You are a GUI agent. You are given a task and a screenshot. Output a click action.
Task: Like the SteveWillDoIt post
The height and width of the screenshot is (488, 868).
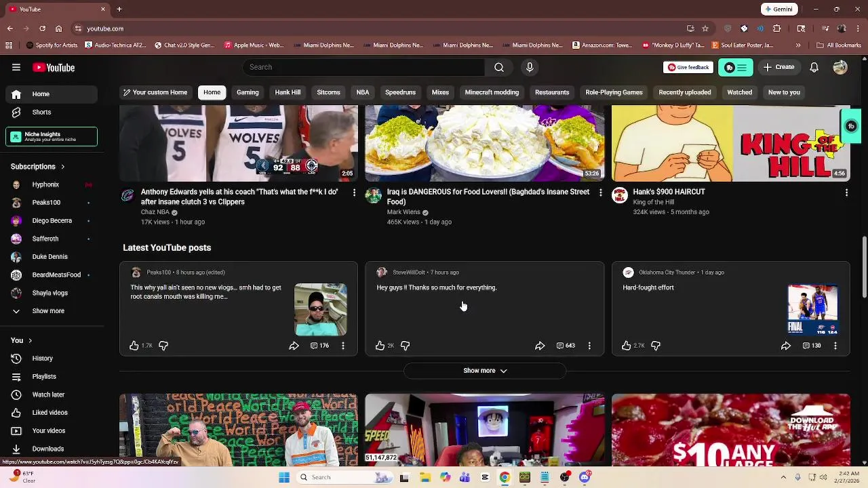click(380, 346)
